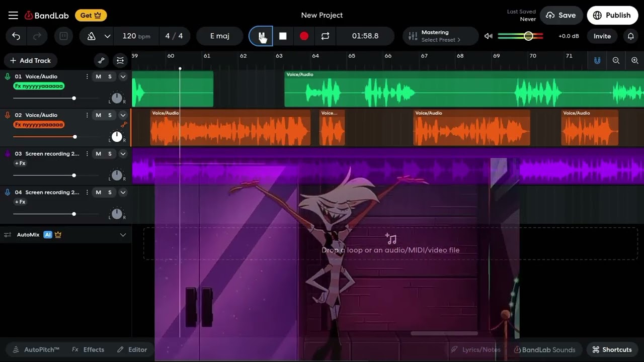644x362 pixels.
Task: Open the hamburger main menu
Action: [x=13, y=16]
